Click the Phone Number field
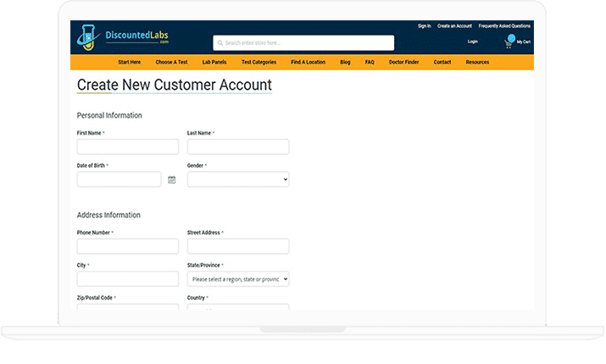Viewport: 606px width, 364px height. [127, 246]
